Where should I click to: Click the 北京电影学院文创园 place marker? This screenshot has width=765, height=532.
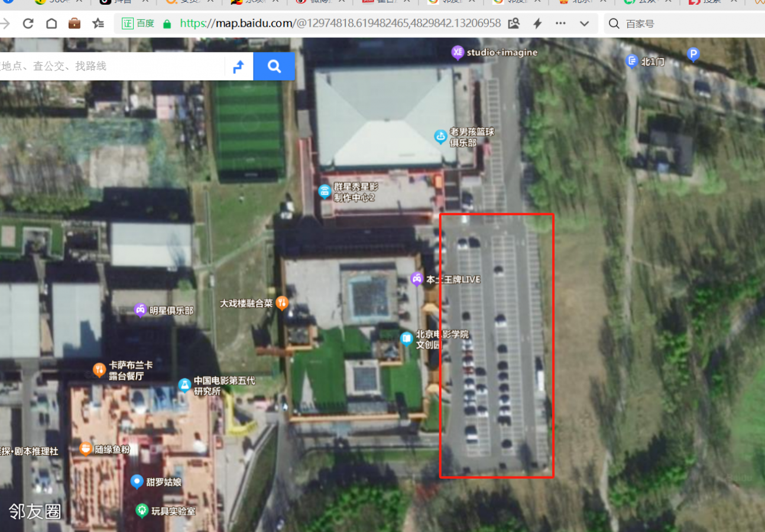coord(406,339)
